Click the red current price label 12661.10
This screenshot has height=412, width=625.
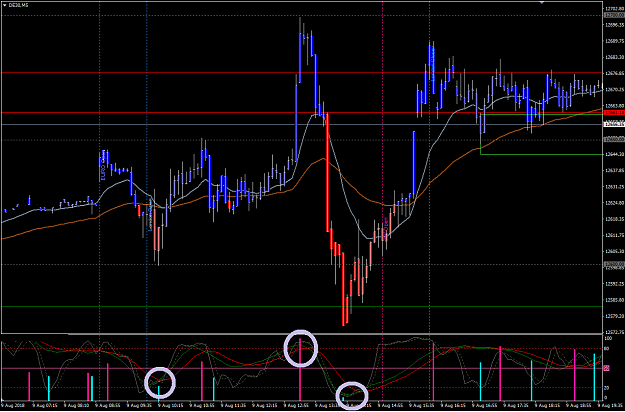coord(613,113)
